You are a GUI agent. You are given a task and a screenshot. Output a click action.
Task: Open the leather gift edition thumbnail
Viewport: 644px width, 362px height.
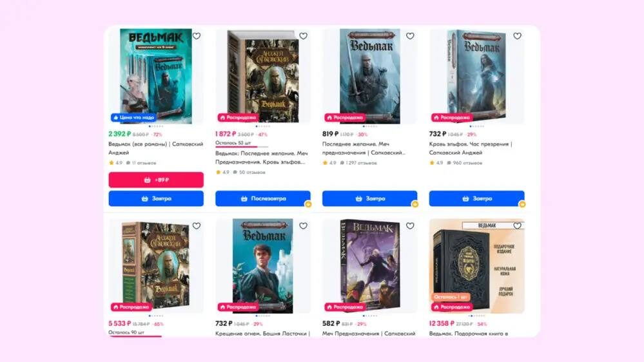(477, 266)
